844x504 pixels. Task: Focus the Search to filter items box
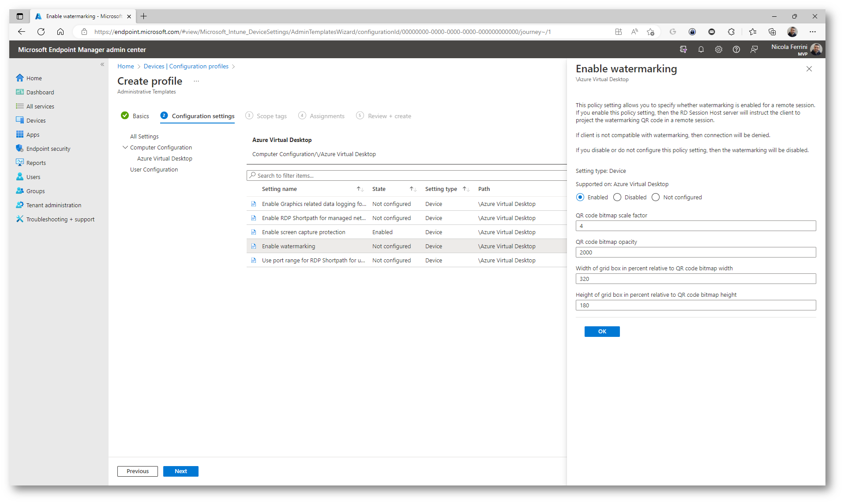[406, 175]
